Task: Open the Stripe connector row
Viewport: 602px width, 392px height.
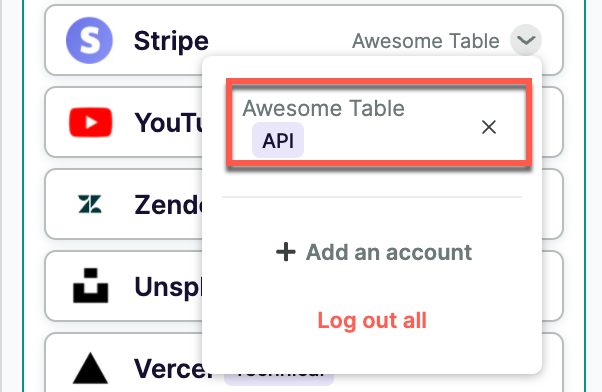Action: [x=304, y=40]
